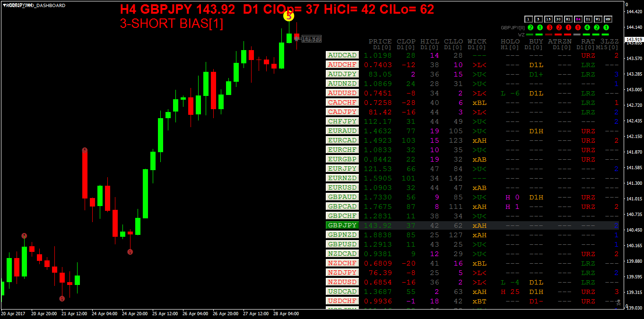Click green GBPJPY signal circle showing 4 under D1
The image size is (644, 319).
[x=587, y=27]
